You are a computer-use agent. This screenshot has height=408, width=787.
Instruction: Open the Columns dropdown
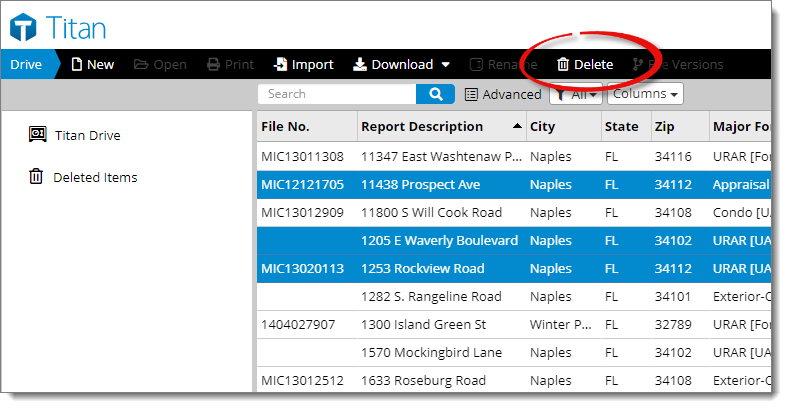coord(645,93)
